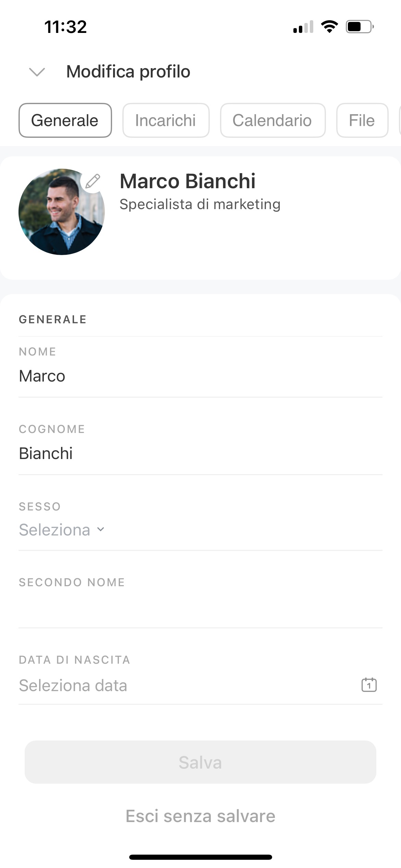Edit the Nome field containing Marco
The image size is (401, 868).
(200, 376)
